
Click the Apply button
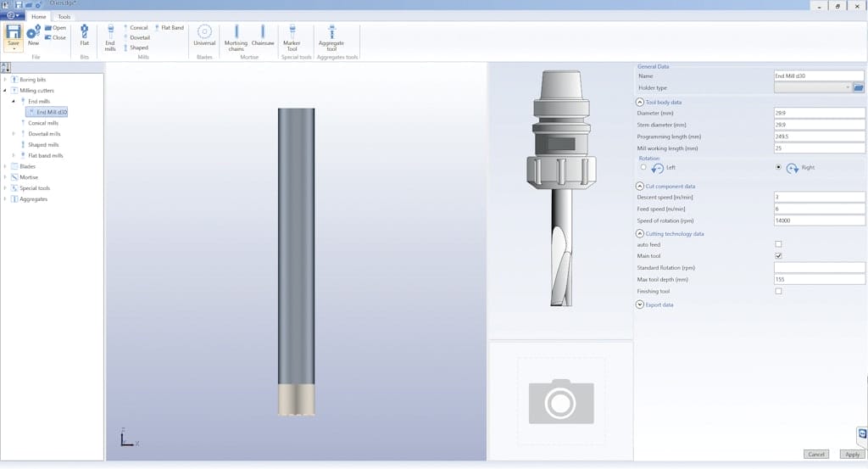coord(852,455)
